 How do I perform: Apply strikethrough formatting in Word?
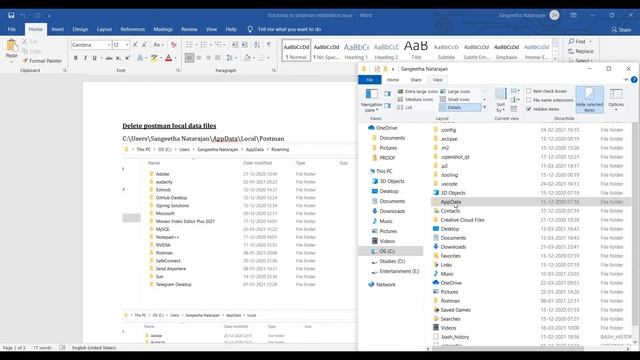coord(109,58)
